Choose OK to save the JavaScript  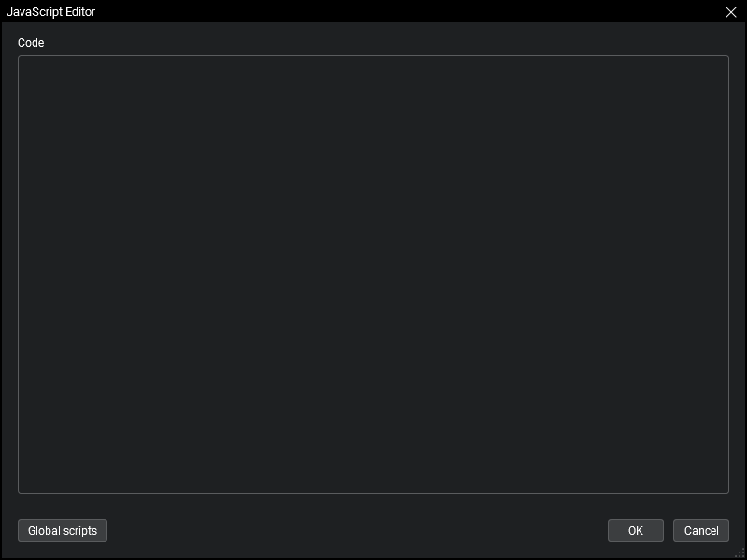click(636, 530)
